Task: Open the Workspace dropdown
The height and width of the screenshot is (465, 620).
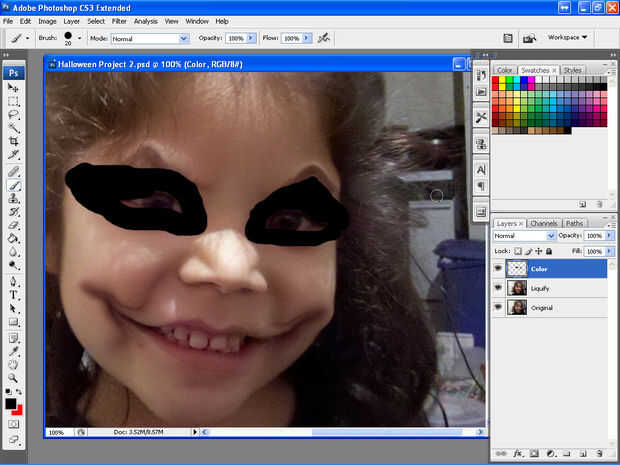Action: (567, 37)
